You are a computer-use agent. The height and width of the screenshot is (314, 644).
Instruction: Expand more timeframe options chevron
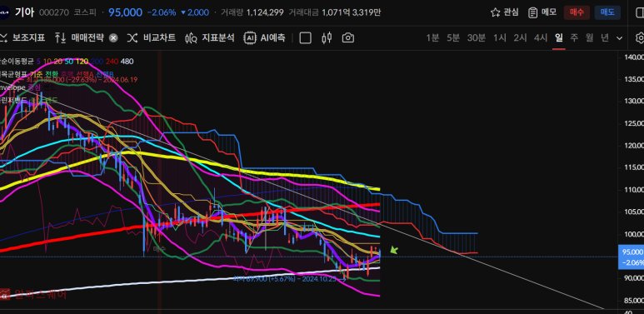619,38
